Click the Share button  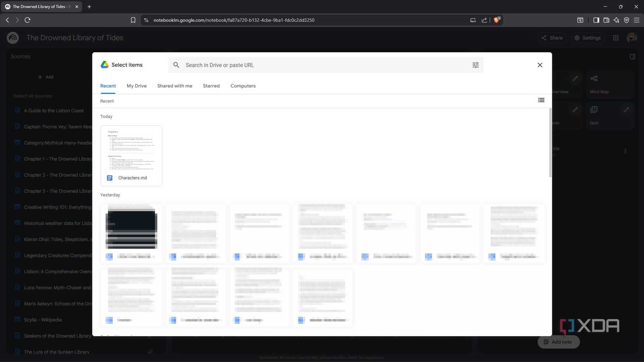point(552,38)
